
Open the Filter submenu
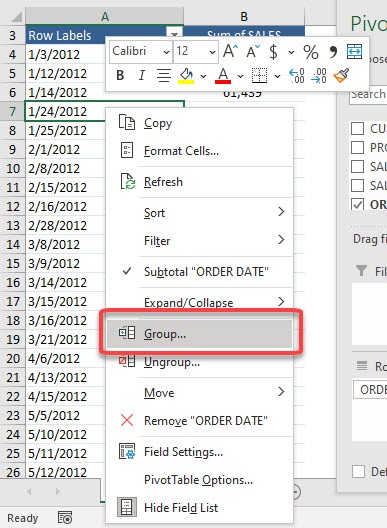coord(199,240)
